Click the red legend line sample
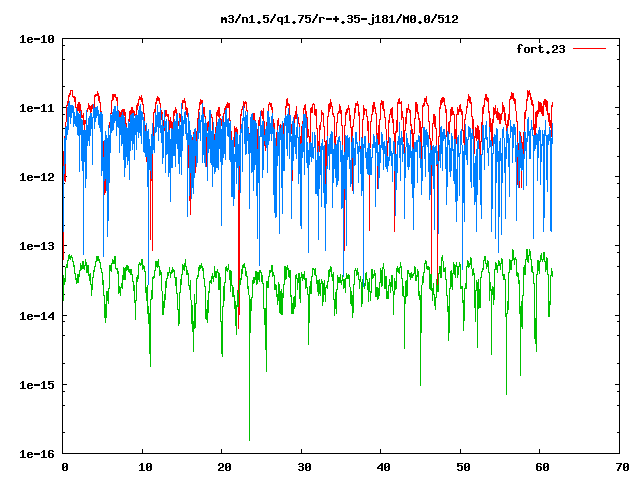The image size is (640, 480). point(589,49)
